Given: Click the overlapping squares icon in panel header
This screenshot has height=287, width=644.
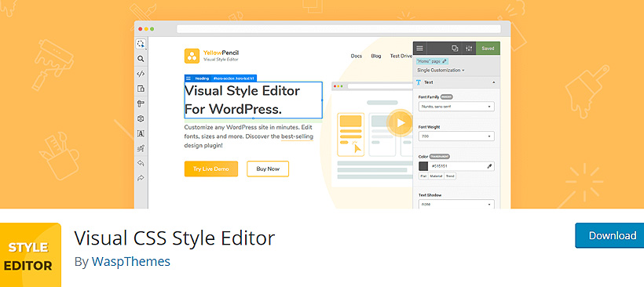Looking at the screenshot, I should 455,49.
